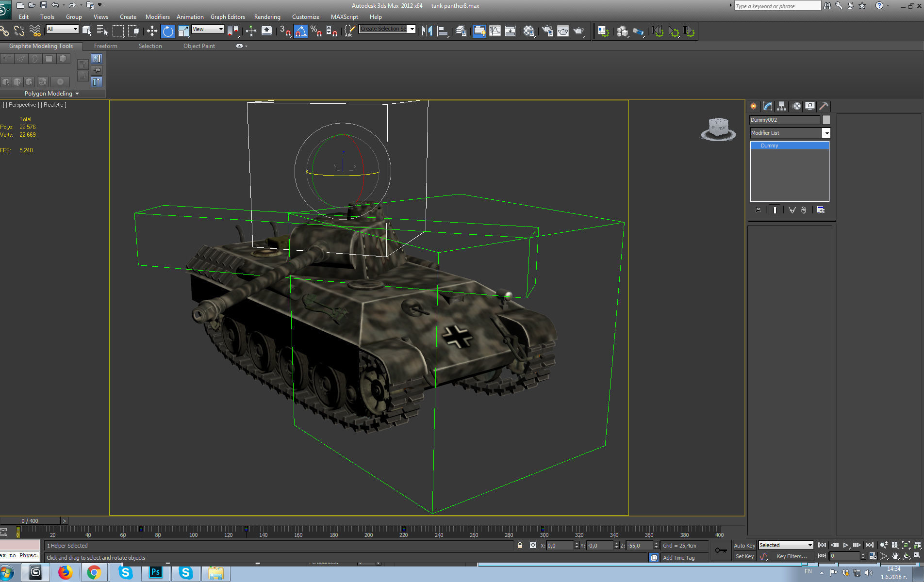
Task: Open the Graph Editors menu
Action: pyautogui.click(x=228, y=17)
